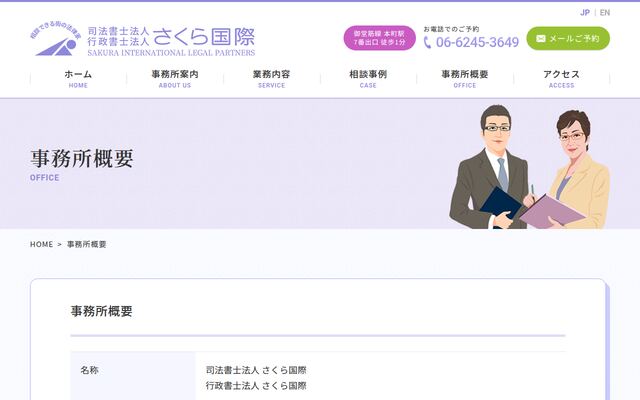Viewport: 640px width, 400px height.
Task: Click the OFFICE subtitle under banner heading
Action: tap(44, 178)
